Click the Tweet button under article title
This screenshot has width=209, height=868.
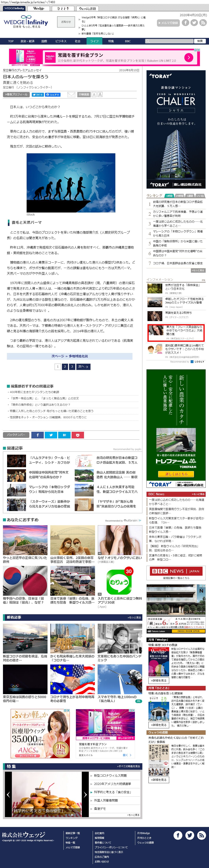(38, 95)
